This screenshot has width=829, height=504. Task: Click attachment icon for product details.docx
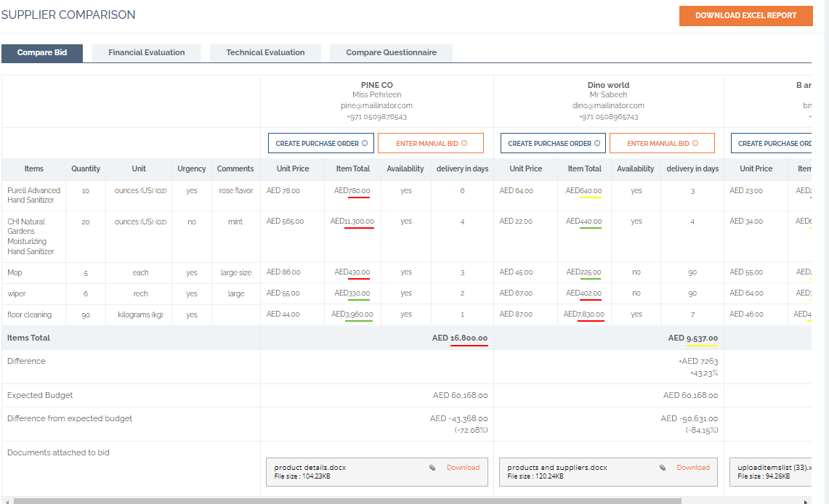[432, 468]
